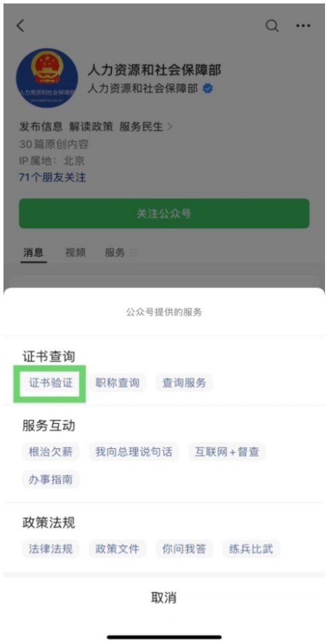
Task: Select the 互联网+督查 service
Action: tap(227, 452)
